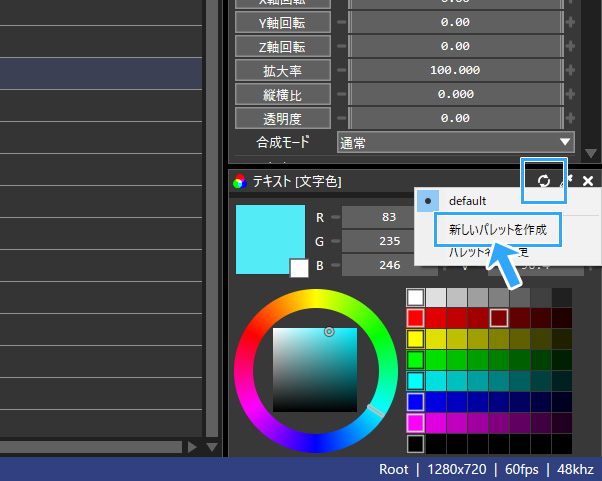Click 60fps in the status bar
The image size is (602, 481).
pyautogui.click(x=522, y=469)
